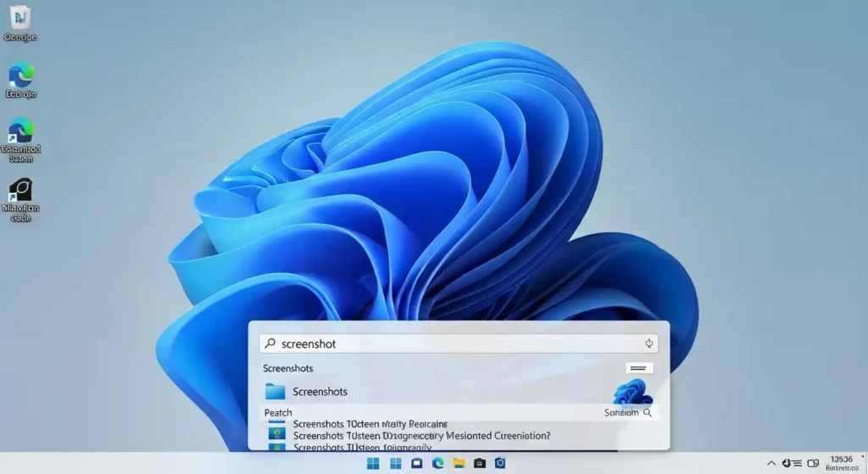The image size is (868, 474).
Task: Click the wallpaper thumbnail in search panel
Action: 632,392
